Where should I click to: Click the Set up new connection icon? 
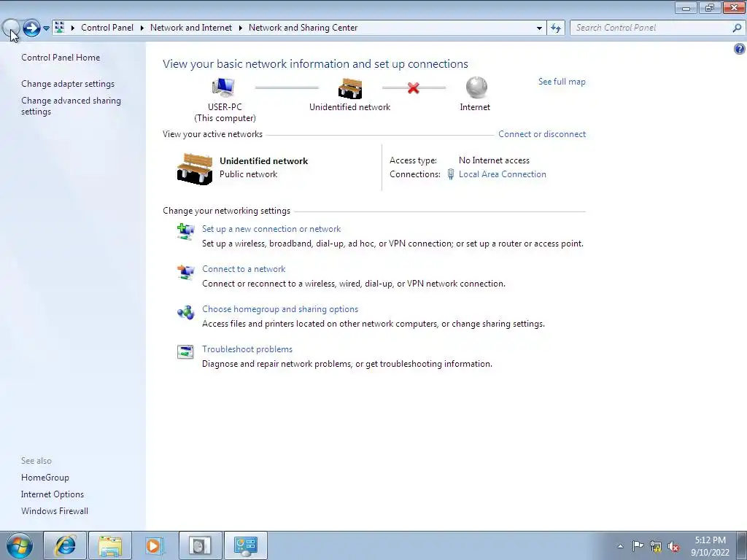(x=185, y=231)
